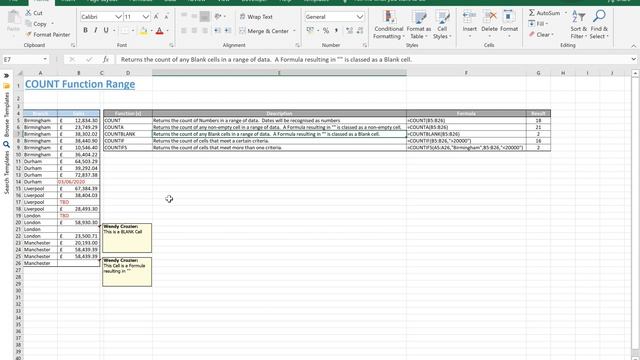
Task: Expand the templates side panel
Action: (6, 76)
